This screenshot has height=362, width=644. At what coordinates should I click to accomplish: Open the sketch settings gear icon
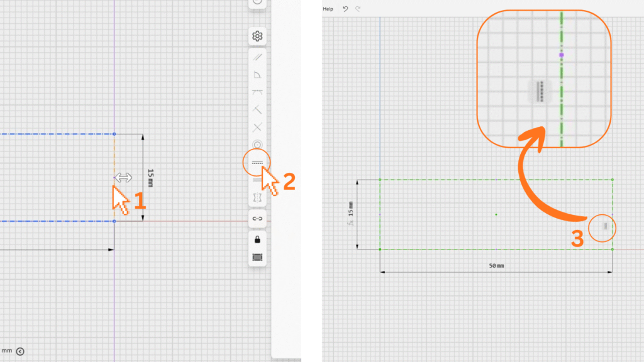click(257, 36)
